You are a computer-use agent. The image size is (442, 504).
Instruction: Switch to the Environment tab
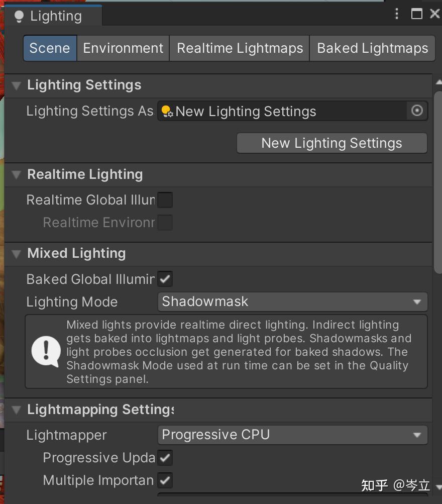point(123,48)
